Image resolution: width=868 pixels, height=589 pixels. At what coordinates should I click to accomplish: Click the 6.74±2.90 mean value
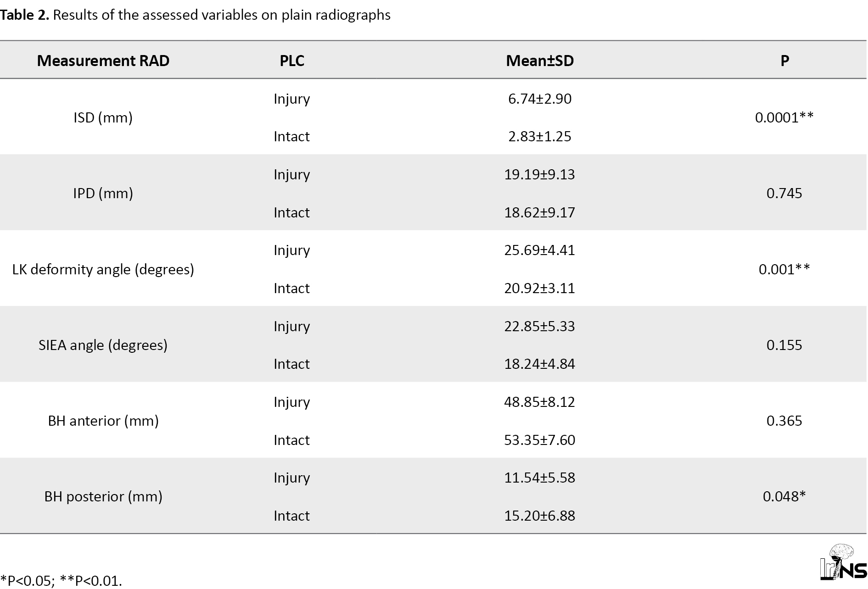(540, 99)
